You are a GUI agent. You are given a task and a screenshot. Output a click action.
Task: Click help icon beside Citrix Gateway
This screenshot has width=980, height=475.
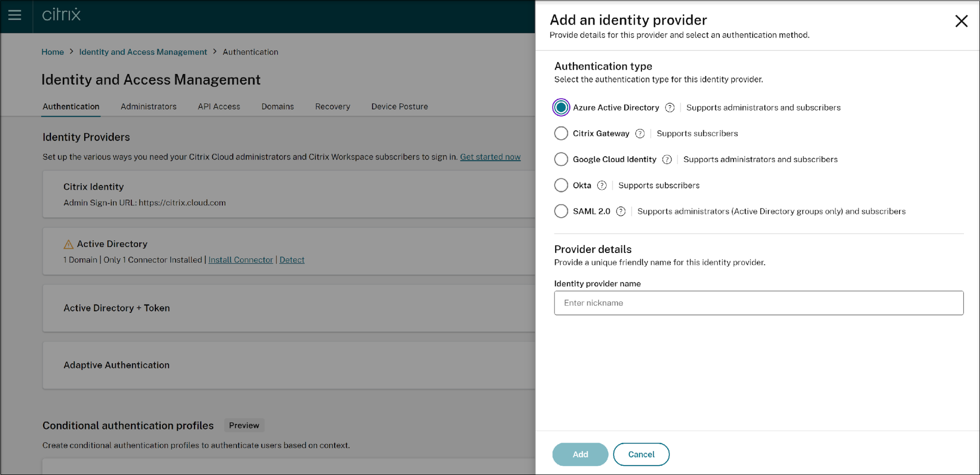click(x=640, y=134)
